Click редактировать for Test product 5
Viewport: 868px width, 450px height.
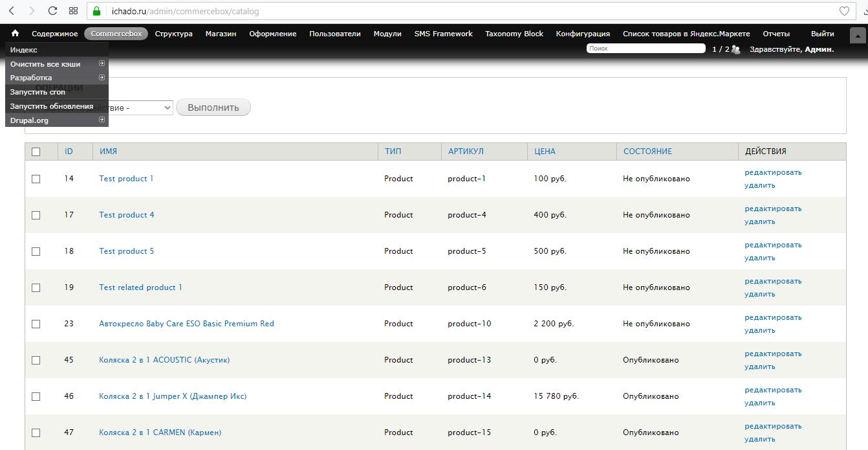pyautogui.click(x=773, y=245)
